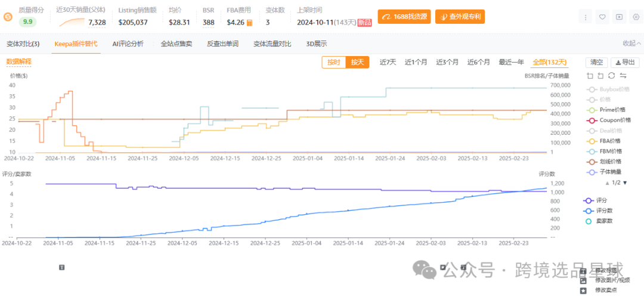Click Listing sales amount $205,037
This screenshot has width=644, height=296.
[x=133, y=22]
